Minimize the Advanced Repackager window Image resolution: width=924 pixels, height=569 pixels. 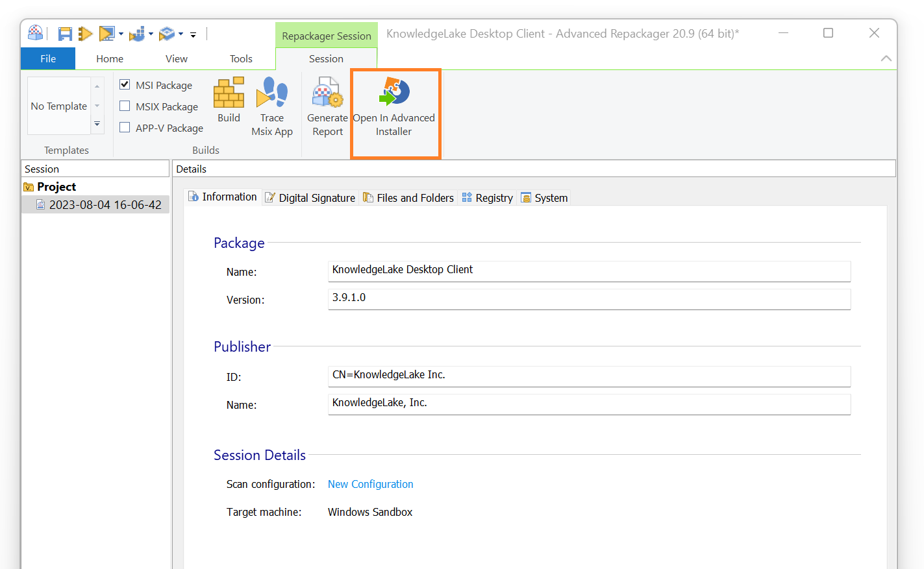pos(784,33)
